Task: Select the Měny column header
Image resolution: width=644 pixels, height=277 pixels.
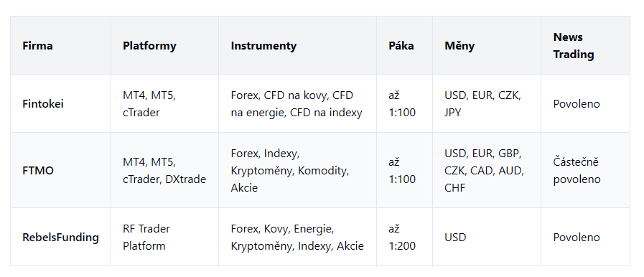Action: [487, 45]
